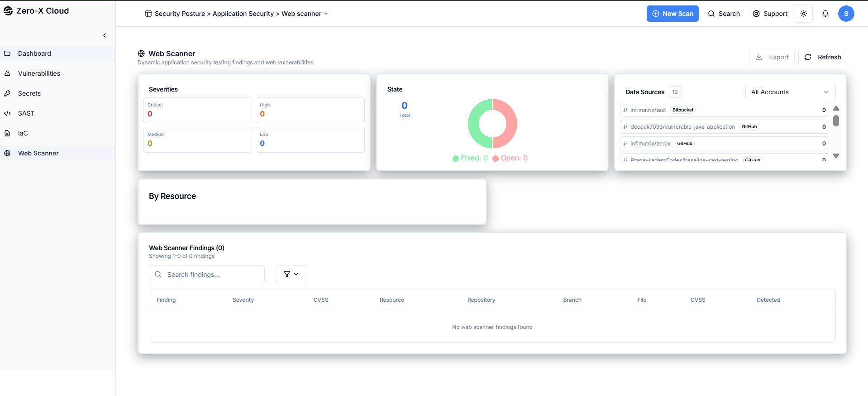
Task: Open the user avatar 'S' menu
Action: (x=846, y=14)
